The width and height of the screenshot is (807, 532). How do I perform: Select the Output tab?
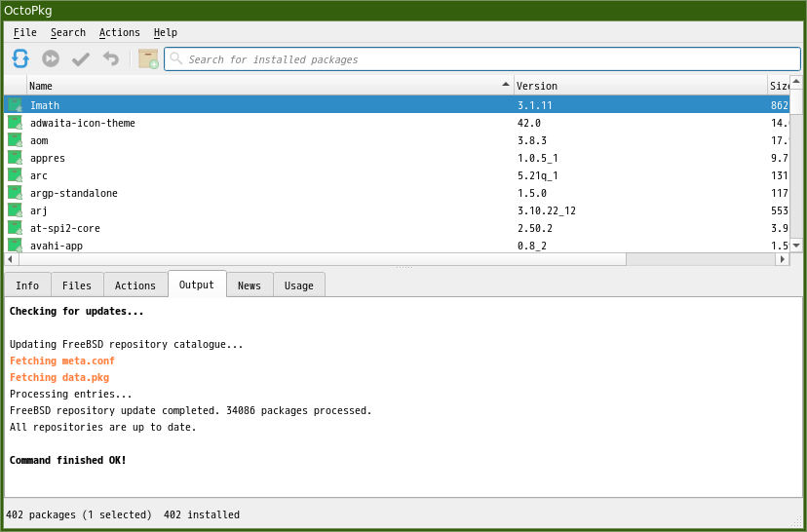click(x=197, y=285)
